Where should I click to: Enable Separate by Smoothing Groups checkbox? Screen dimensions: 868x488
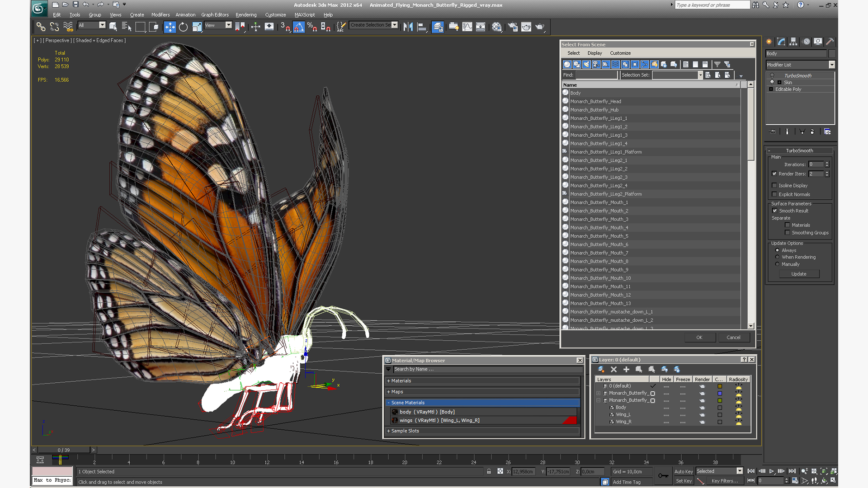pos(788,233)
